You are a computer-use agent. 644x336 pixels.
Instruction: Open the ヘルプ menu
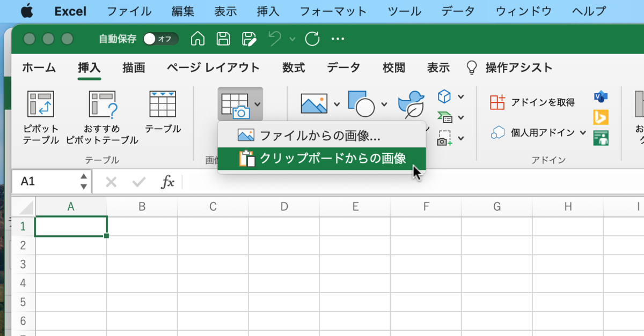pyautogui.click(x=589, y=11)
